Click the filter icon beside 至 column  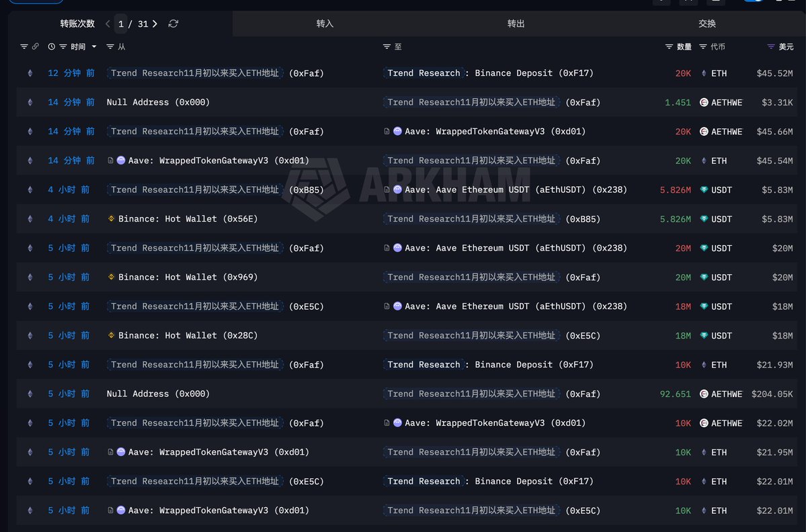coord(387,46)
